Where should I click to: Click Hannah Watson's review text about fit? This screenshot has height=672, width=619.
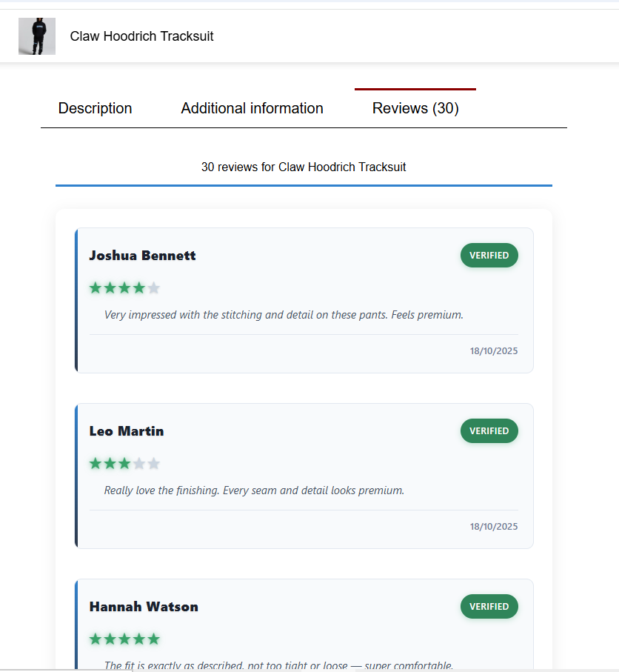pos(278,665)
